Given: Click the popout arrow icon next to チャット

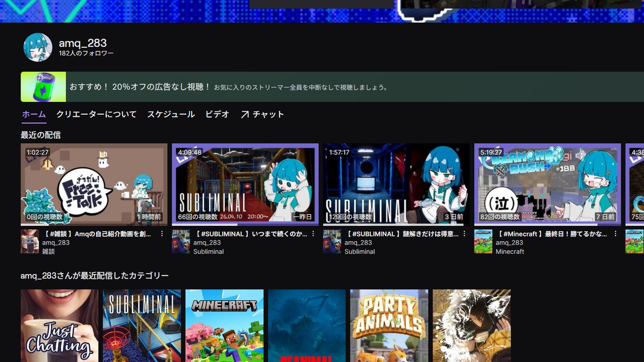Looking at the screenshot, I should coord(245,114).
